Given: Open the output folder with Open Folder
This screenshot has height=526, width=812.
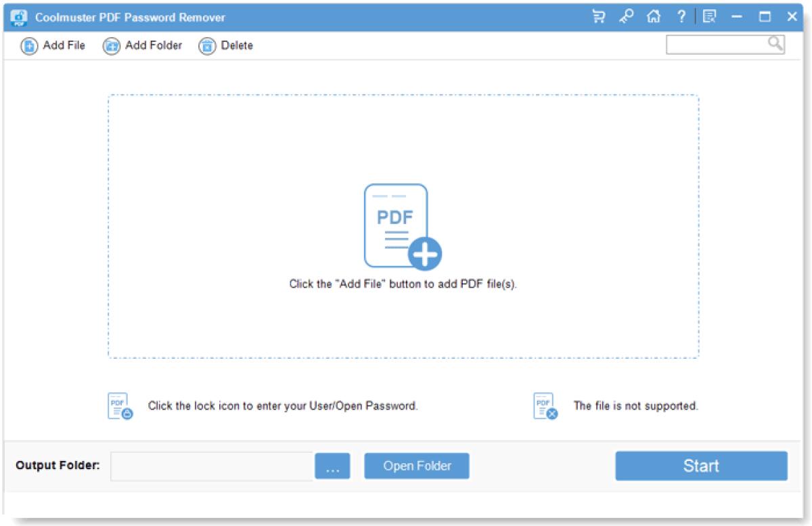Looking at the screenshot, I should (416, 465).
